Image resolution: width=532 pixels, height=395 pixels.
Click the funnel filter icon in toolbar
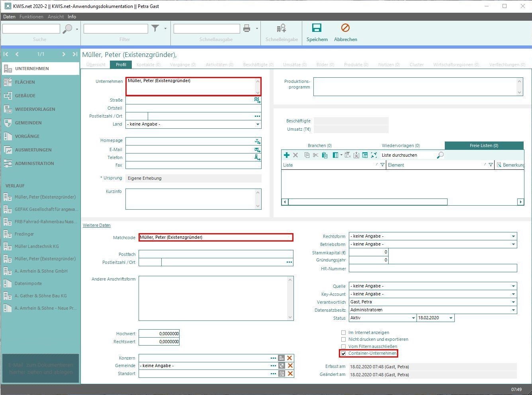tap(155, 28)
